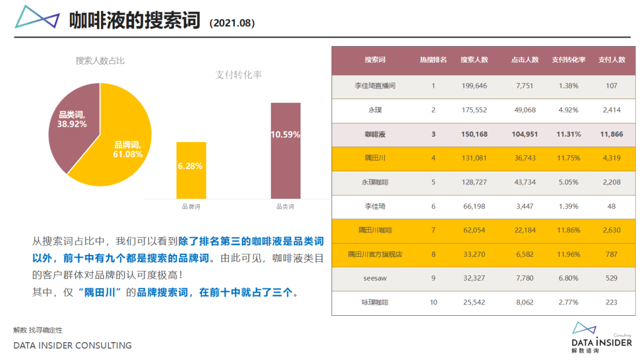Select the 李佳琦直播间 search term cell
Image resolution: width=644 pixels, height=360 pixels.
click(375, 86)
